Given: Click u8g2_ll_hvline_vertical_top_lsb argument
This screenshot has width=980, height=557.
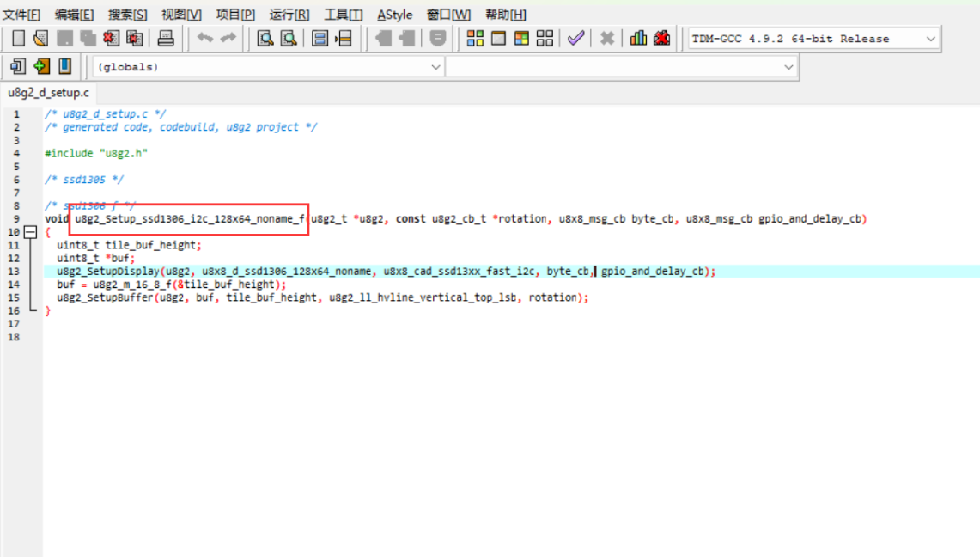Looking at the screenshot, I should pos(423,297).
